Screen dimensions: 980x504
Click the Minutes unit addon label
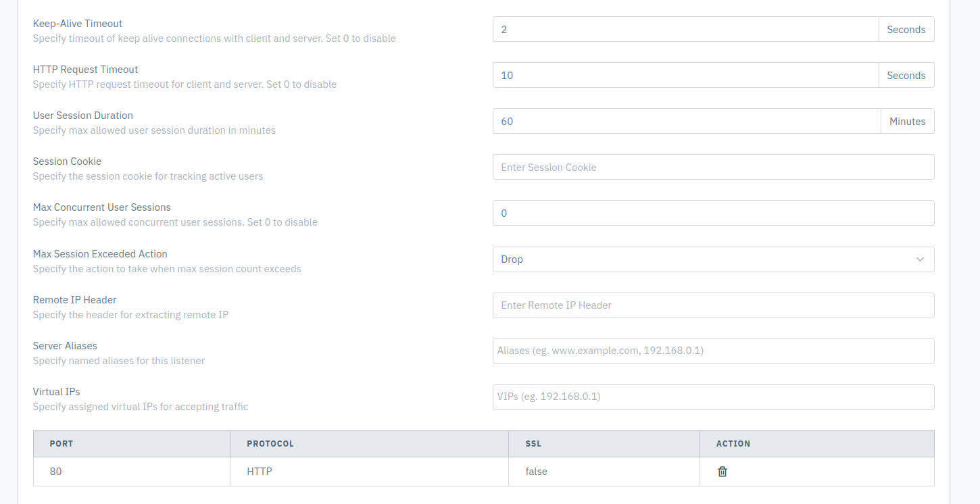908,122
